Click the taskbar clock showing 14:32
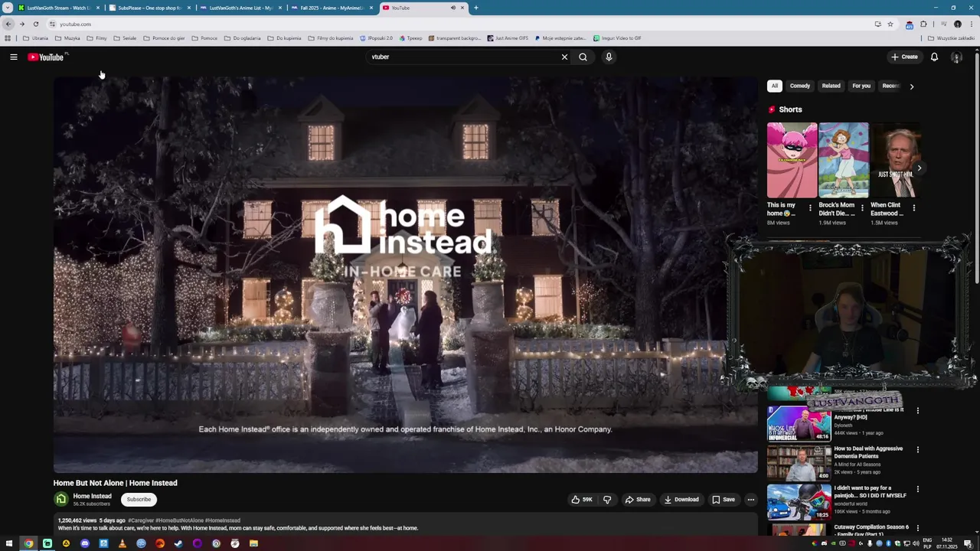The width and height of the screenshot is (980, 551). [947, 543]
